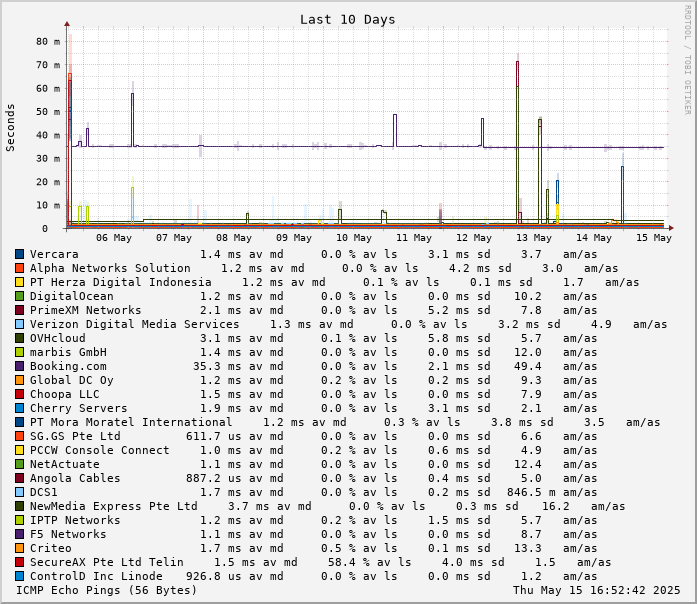Viewport: 697px width, 604px height.
Task: Click the SecureAX red legend swatch
Action: pyautogui.click(x=19, y=562)
